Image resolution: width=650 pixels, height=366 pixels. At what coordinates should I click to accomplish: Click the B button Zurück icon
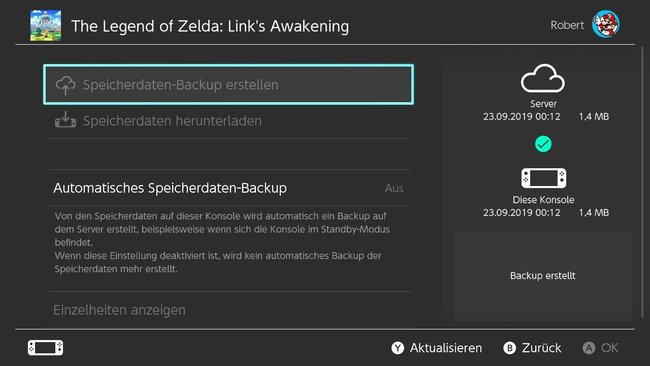(509, 348)
